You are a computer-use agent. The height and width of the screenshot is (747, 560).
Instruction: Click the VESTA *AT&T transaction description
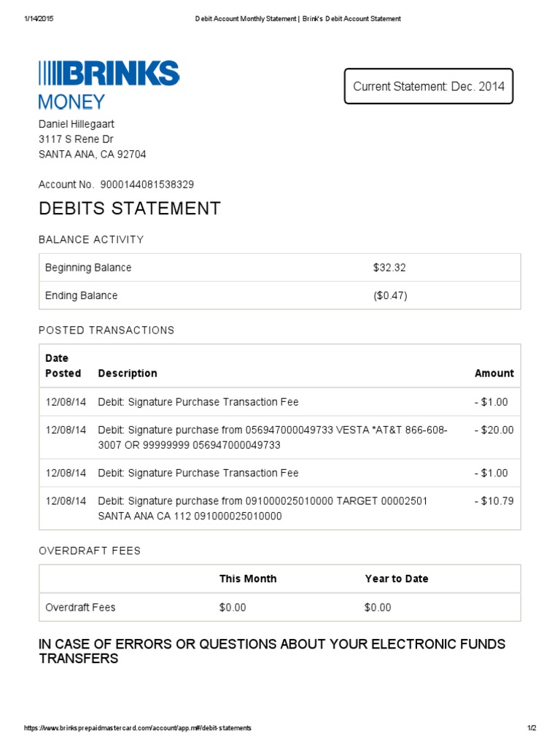(273, 438)
